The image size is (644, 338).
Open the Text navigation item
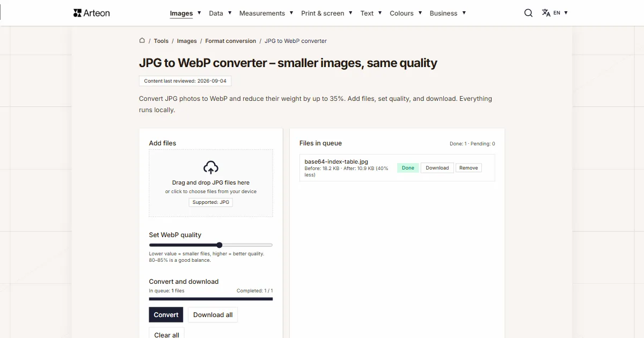367,13
